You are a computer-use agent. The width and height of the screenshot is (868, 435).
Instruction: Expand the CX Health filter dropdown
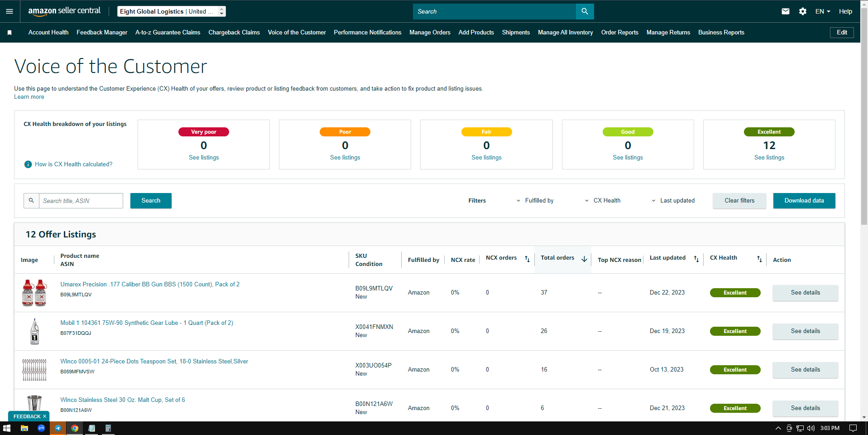pyautogui.click(x=602, y=201)
